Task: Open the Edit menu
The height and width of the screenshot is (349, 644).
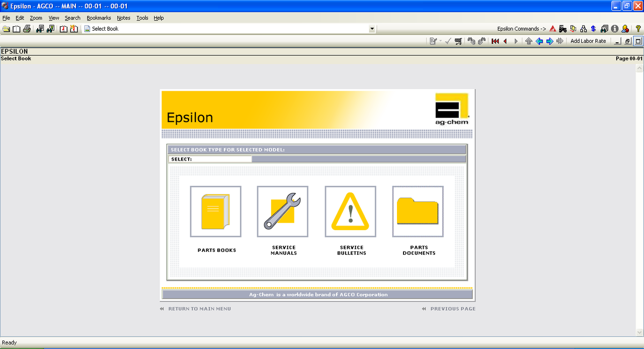Action: point(20,18)
